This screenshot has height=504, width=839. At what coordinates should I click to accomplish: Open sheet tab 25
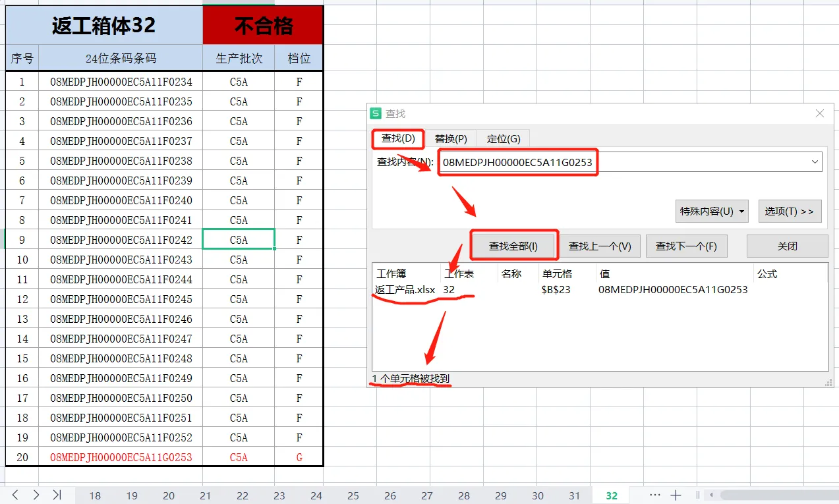(x=353, y=495)
